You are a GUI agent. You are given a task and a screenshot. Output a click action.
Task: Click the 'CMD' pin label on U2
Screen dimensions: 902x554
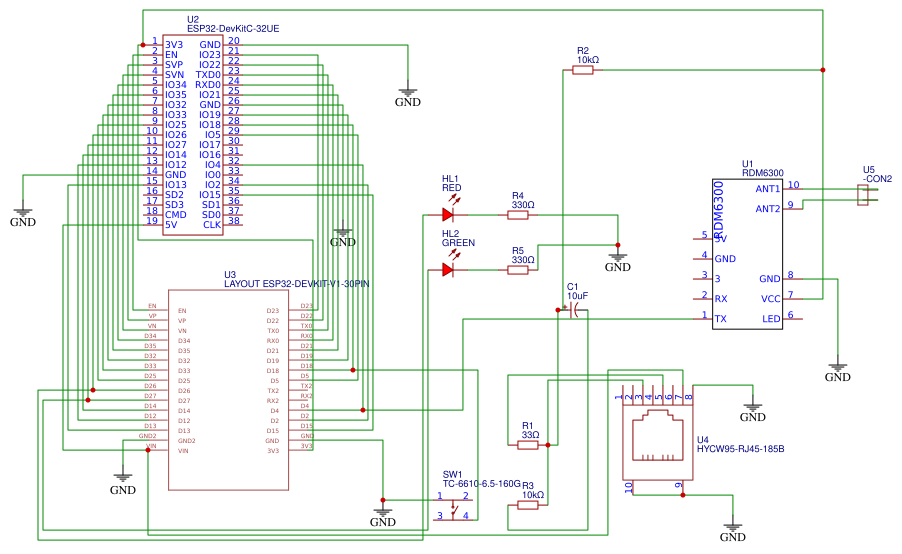[x=175, y=215]
